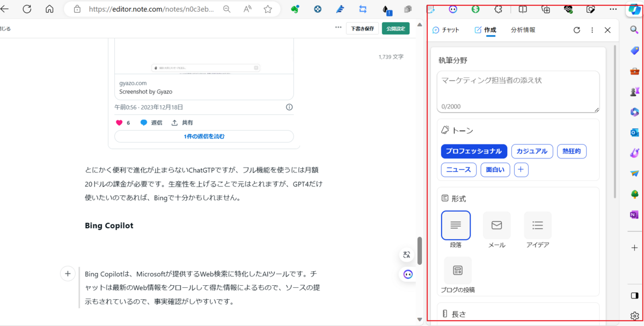Viewport: 644px width, 326px height.
Task: Open the Games chess icon in sidebar
Action: (634, 91)
